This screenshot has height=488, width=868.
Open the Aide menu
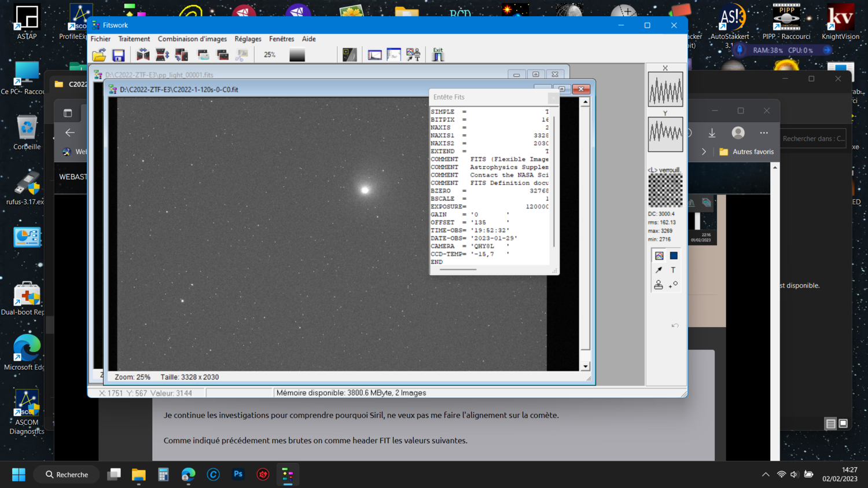tap(309, 39)
